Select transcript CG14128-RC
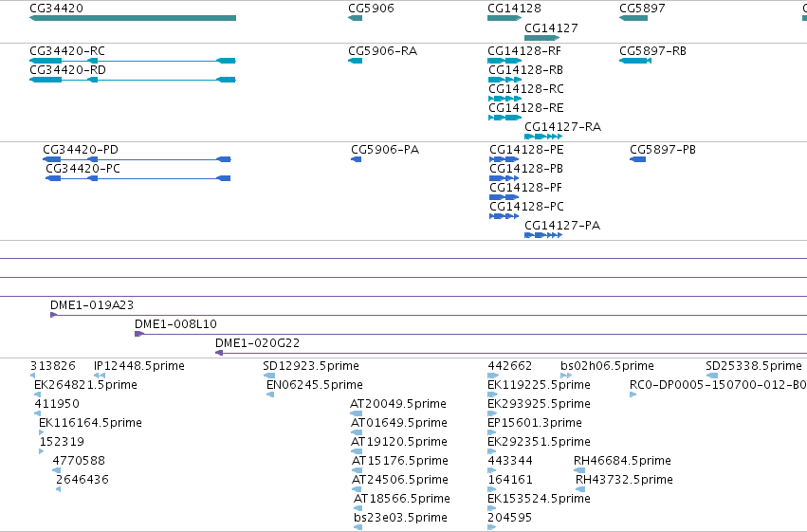Screen dimensions: 807x532 [x=504, y=99]
